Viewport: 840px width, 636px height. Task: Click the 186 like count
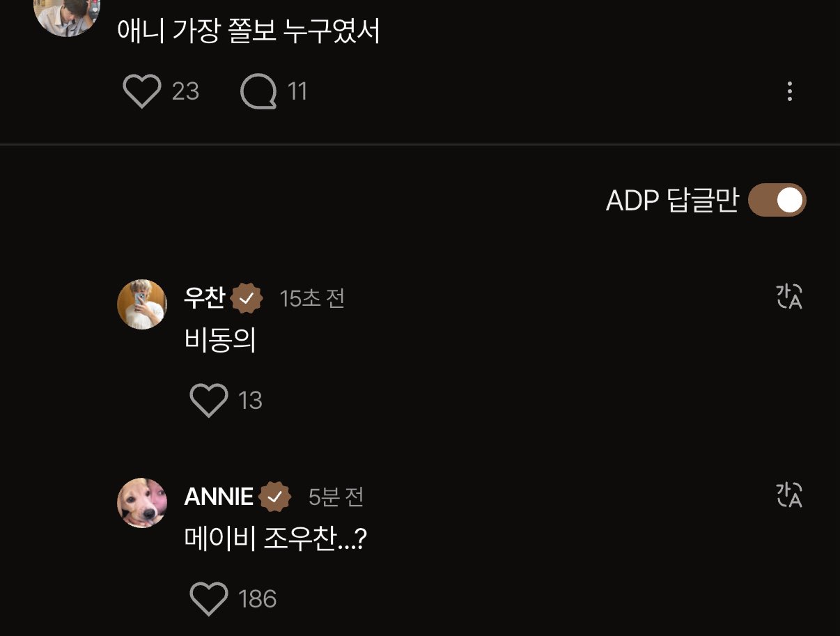[x=258, y=599]
